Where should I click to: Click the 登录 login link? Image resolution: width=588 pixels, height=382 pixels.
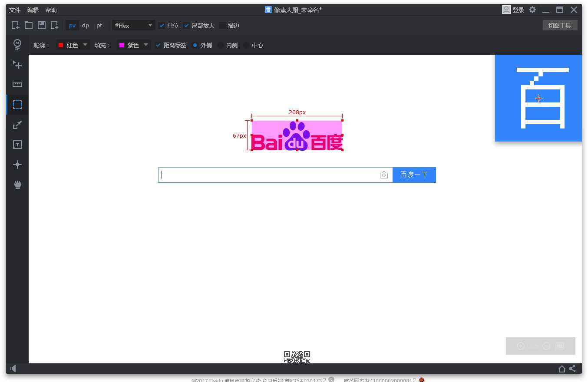point(519,10)
